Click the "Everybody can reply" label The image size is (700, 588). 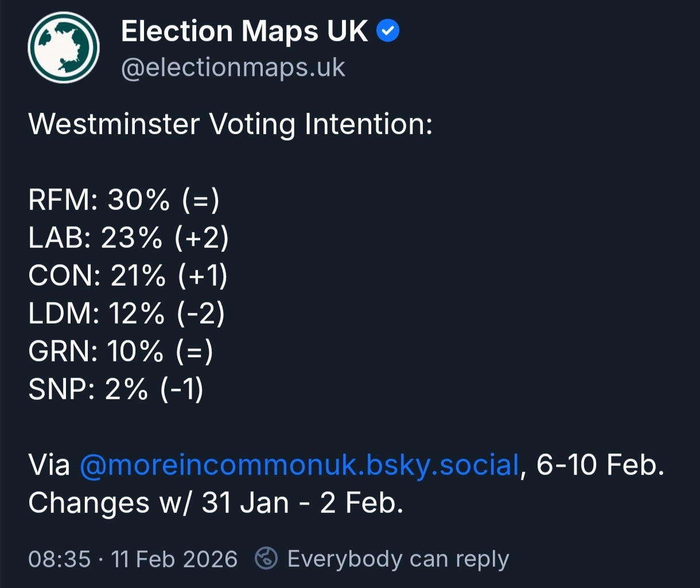398,558
